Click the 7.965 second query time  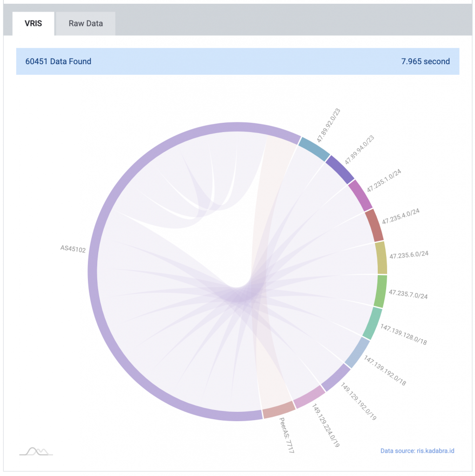tap(426, 61)
